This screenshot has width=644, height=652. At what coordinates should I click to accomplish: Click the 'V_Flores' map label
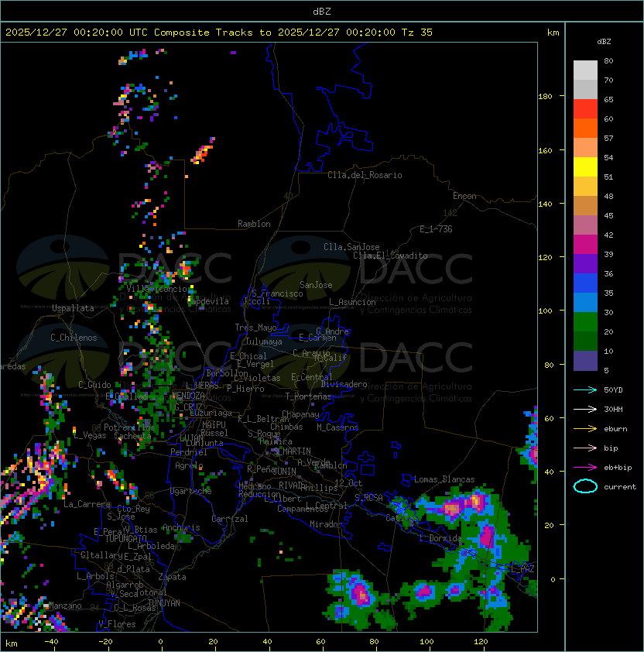[x=117, y=625]
